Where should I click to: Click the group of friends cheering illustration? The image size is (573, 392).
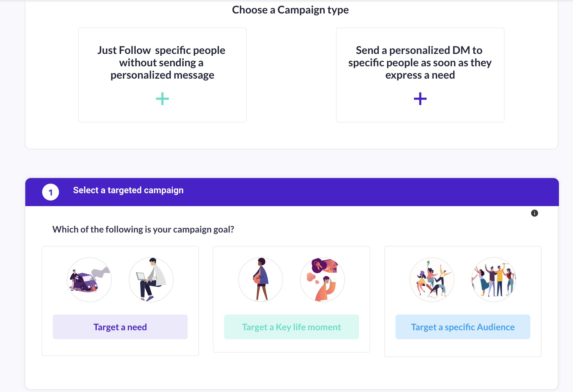494,280
